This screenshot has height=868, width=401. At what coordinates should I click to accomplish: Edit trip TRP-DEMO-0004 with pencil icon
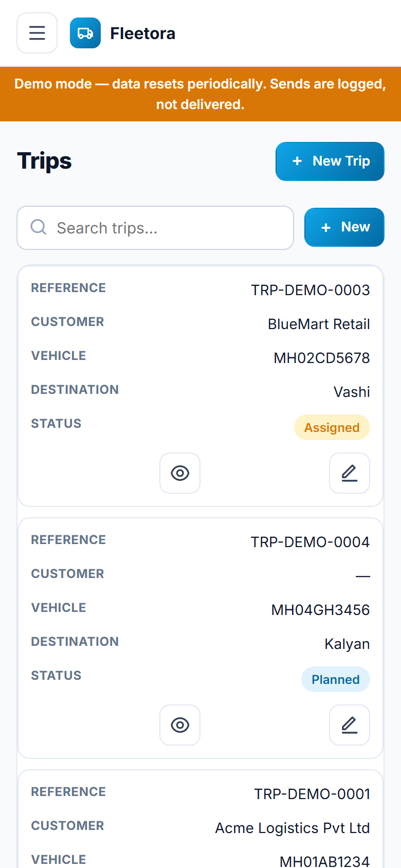[x=350, y=725]
